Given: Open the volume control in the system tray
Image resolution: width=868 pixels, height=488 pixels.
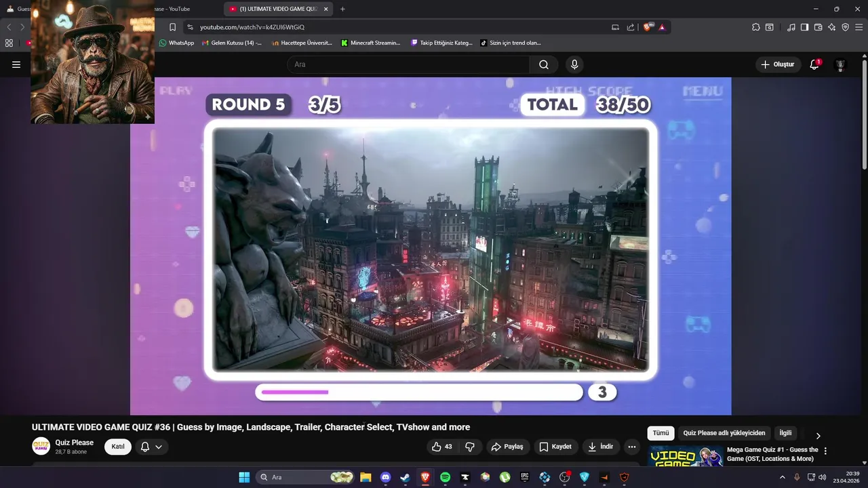Looking at the screenshot, I should (x=822, y=477).
